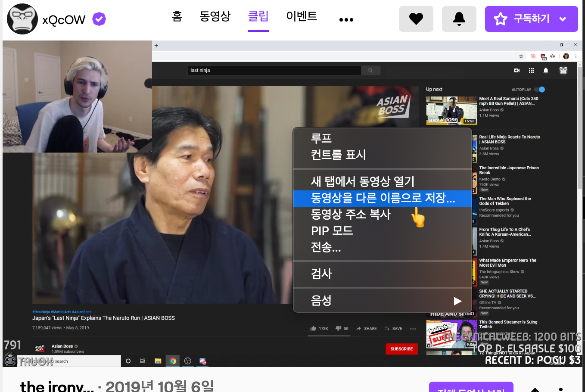The image size is (585, 392).
Task: Open 'What Made Emperor Nero The Most Evil Man'
Action: click(507, 263)
